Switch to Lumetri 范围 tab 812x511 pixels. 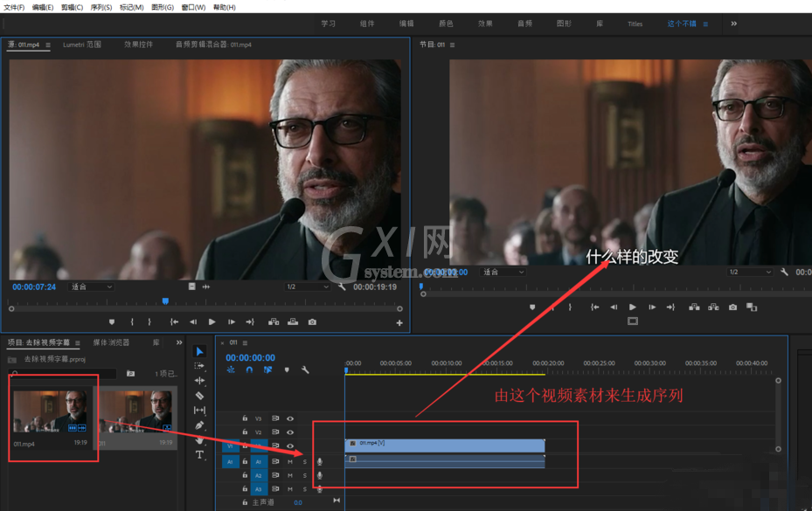[82, 45]
